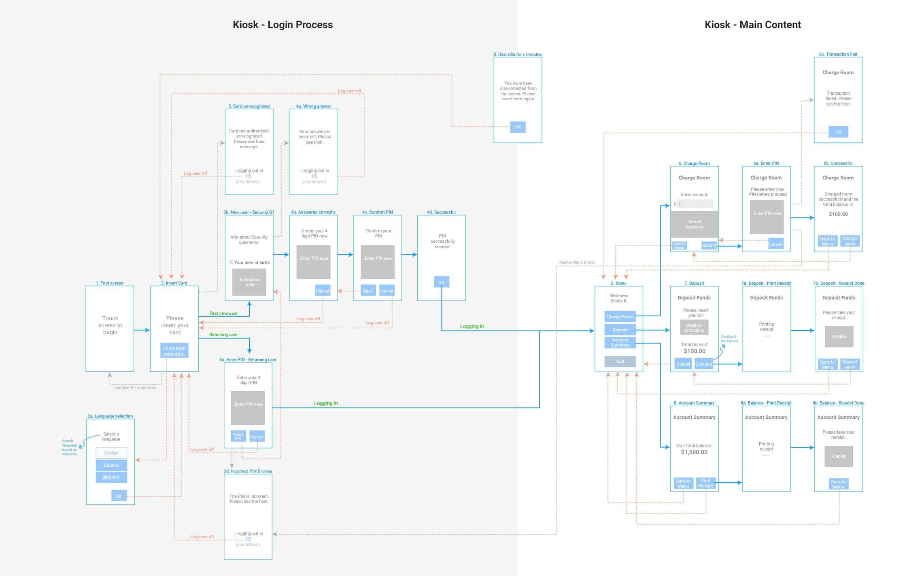This screenshot has height=576, width=924.
Task: Click 'Printing receipt' on Deposit Print Receipt
Action: coord(767,327)
